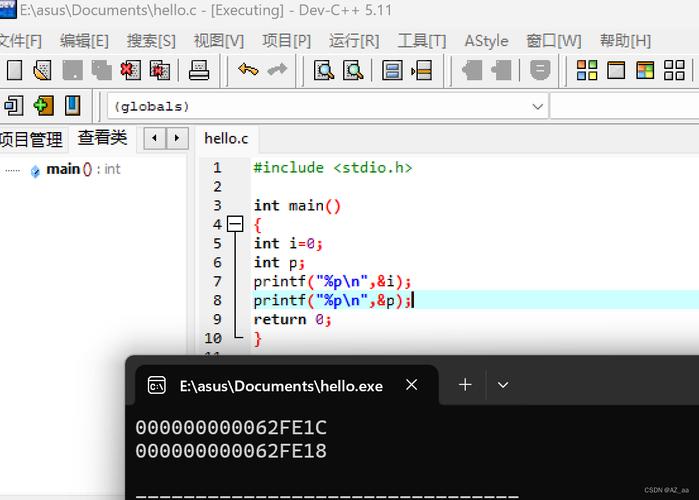Click the Redo arrow icon
The image size is (699, 500).
(x=277, y=70)
